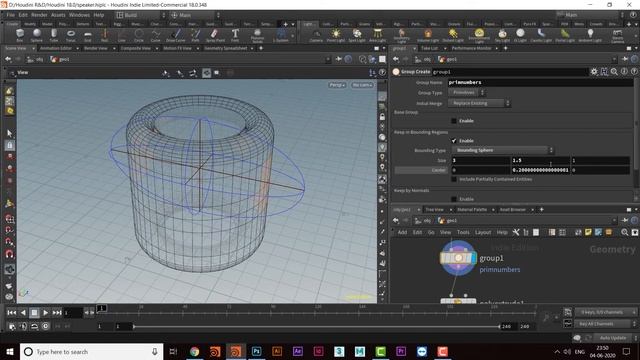This screenshot has height=360, width=640.
Task: Add a Caustic Light from shelf
Action: [x=541, y=35]
